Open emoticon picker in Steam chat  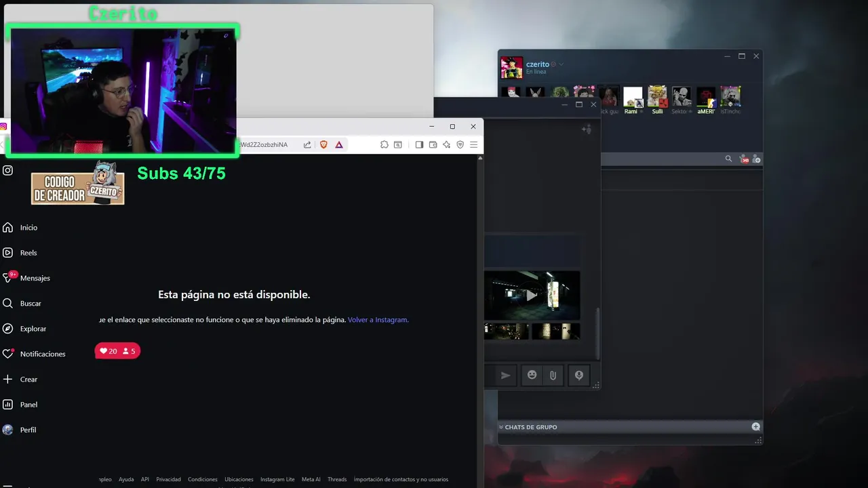pyautogui.click(x=532, y=375)
